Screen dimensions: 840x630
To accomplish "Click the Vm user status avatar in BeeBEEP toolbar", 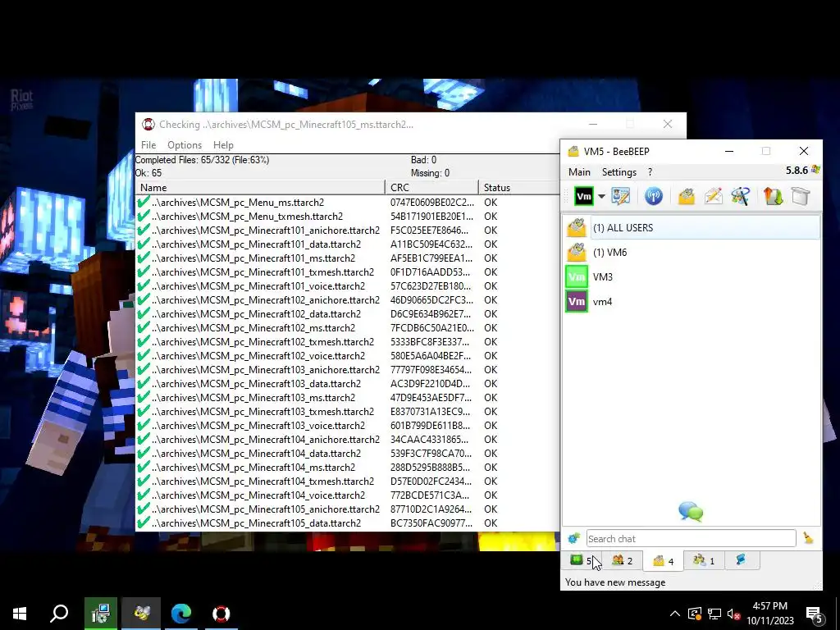I will click(583, 196).
